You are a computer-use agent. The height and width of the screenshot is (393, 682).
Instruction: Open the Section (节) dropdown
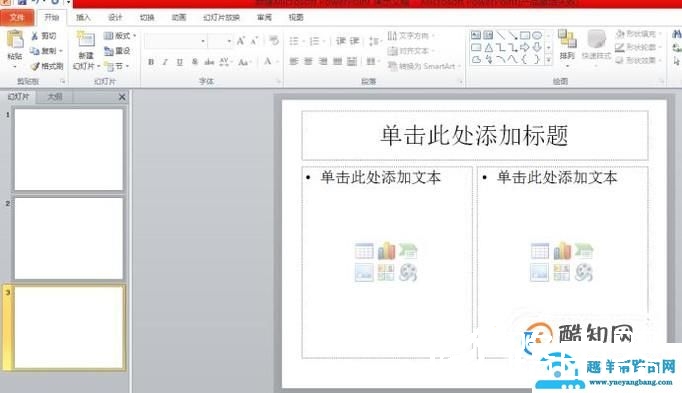pyautogui.click(x=117, y=66)
